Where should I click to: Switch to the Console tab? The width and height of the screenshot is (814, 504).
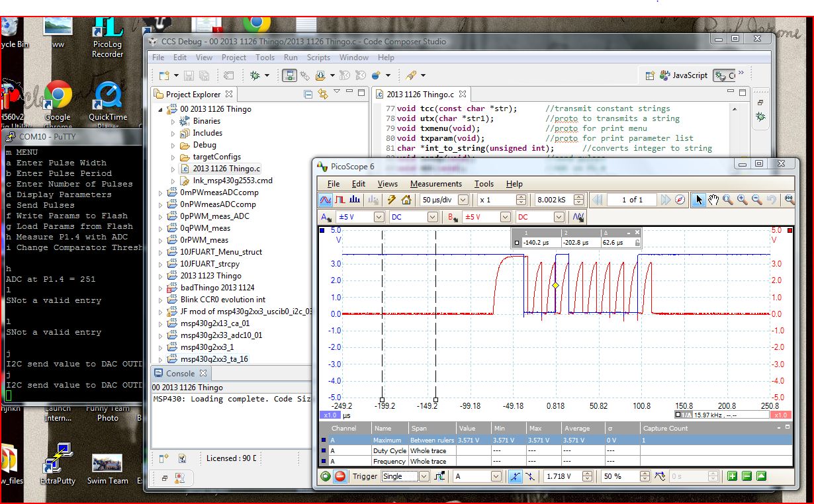(180, 374)
